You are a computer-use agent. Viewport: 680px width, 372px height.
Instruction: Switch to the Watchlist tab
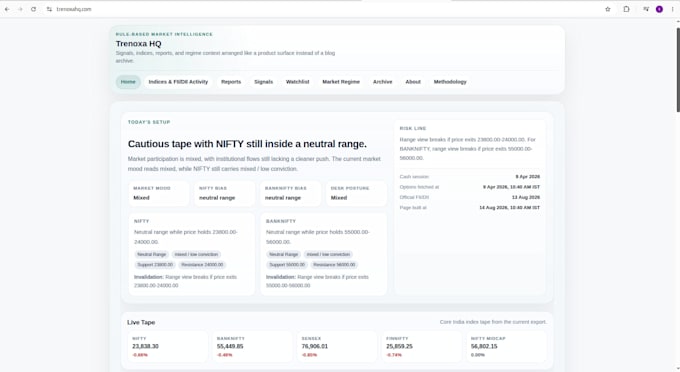point(298,82)
